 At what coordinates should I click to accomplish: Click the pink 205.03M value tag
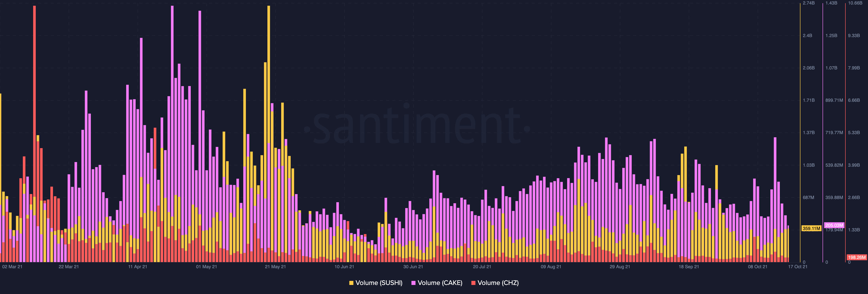click(x=834, y=225)
